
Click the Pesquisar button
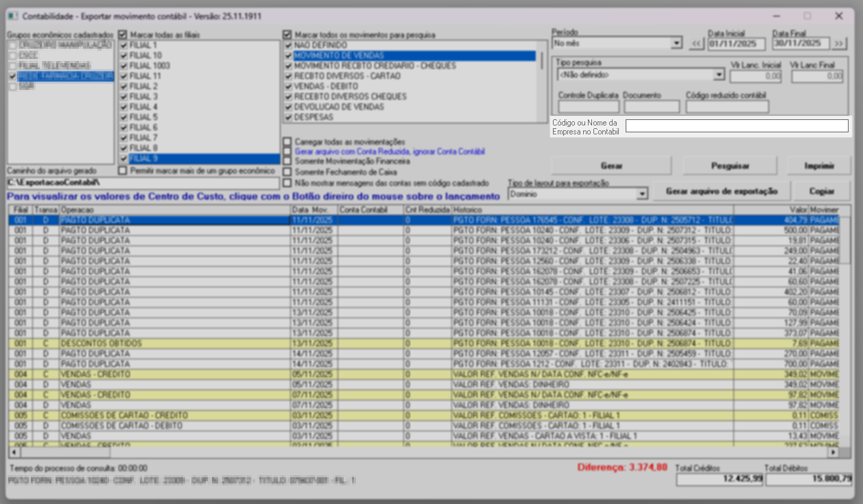click(x=729, y=166)
